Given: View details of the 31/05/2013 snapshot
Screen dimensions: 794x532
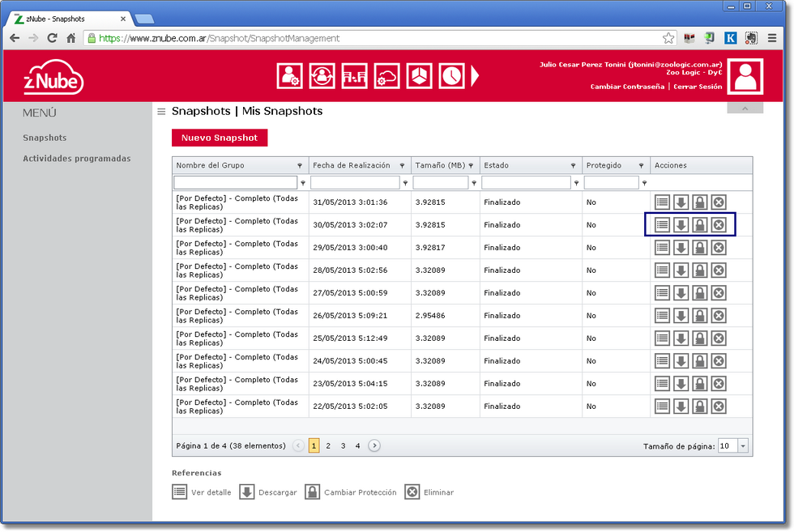Looking at the screenshot, I should point(662,202).
